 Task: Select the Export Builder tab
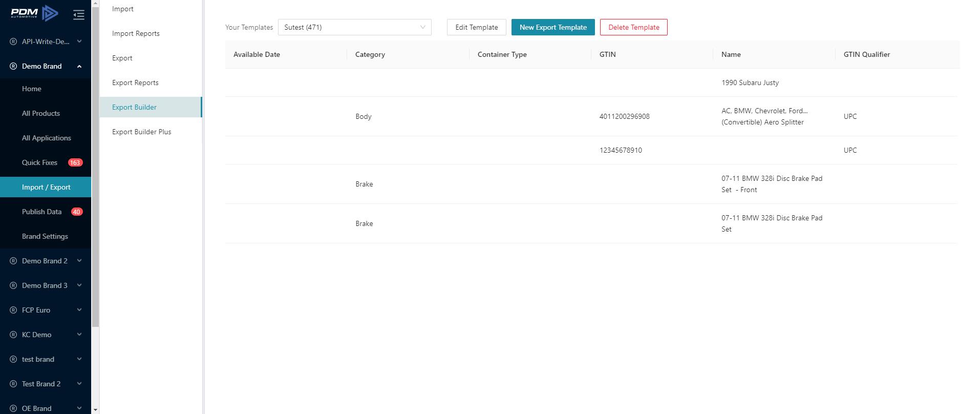[151, 107]
